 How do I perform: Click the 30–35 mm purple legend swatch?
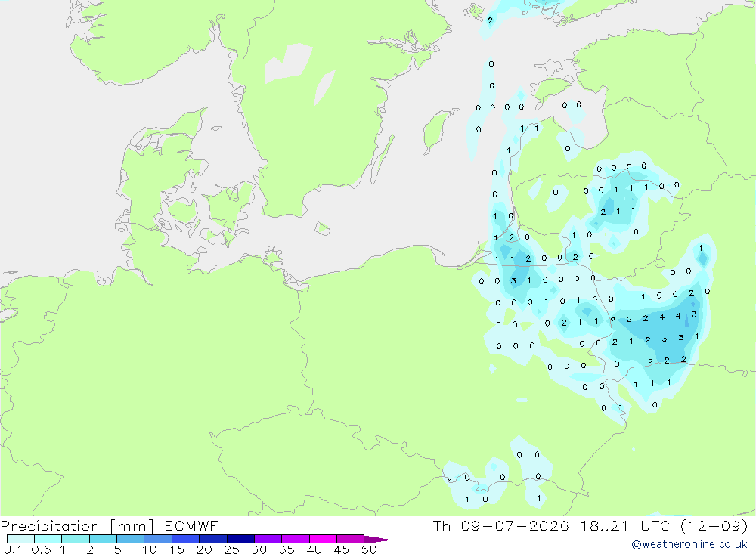tap(268, 539)
